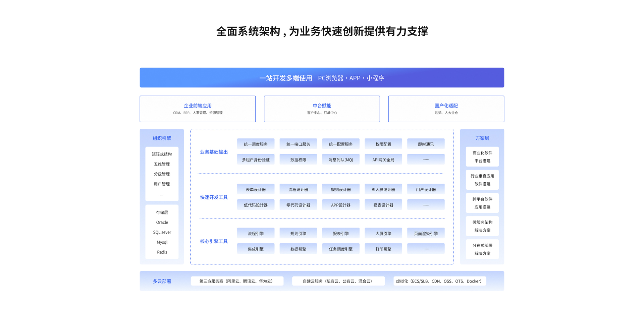644x315 pixels.
Task: Click 微服务架构解决方案 card
Action: [482, 226]
